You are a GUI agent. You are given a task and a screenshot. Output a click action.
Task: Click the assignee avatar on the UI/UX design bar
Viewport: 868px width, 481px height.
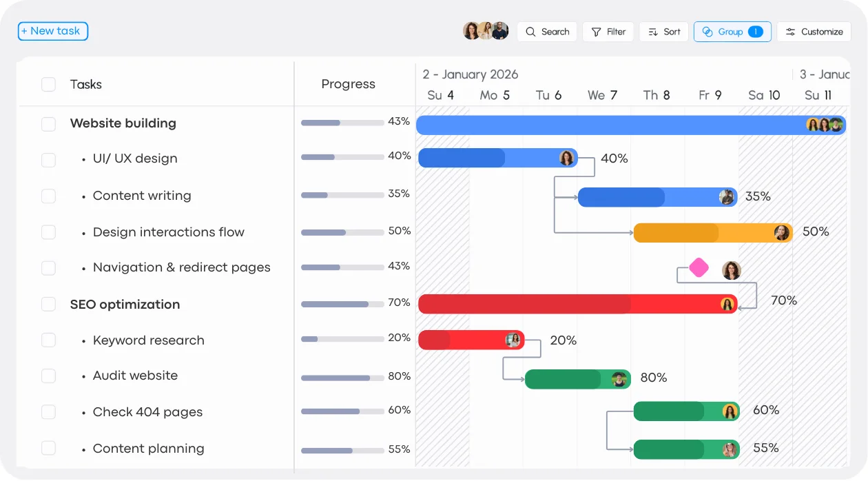click(x=566, y=158)
